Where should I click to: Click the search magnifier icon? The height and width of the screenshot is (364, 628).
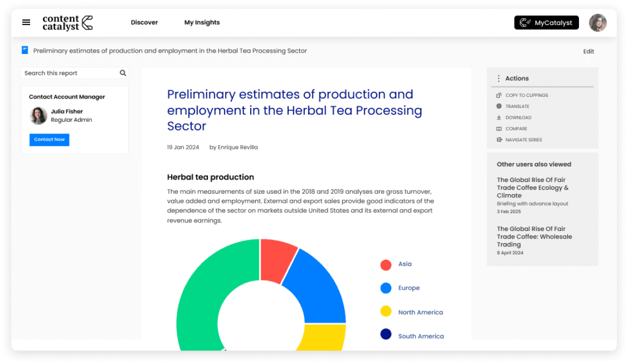pos(123,73)
